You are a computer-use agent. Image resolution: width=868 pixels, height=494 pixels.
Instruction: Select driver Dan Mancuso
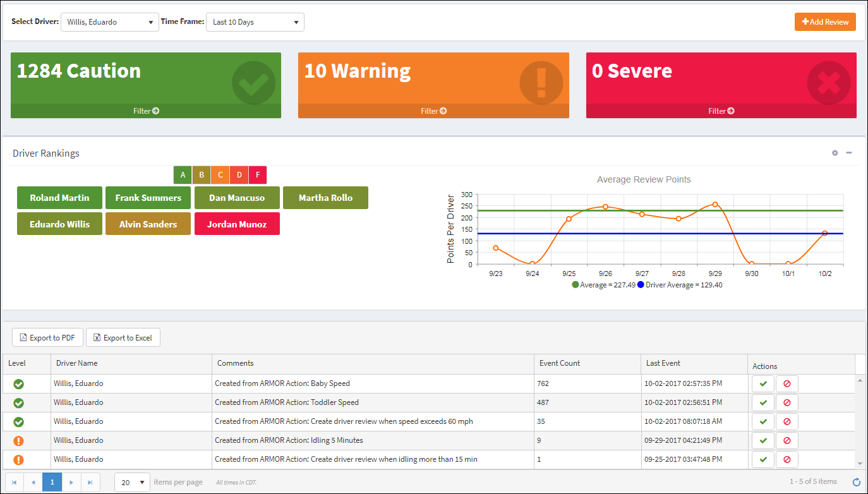(237, 198)
